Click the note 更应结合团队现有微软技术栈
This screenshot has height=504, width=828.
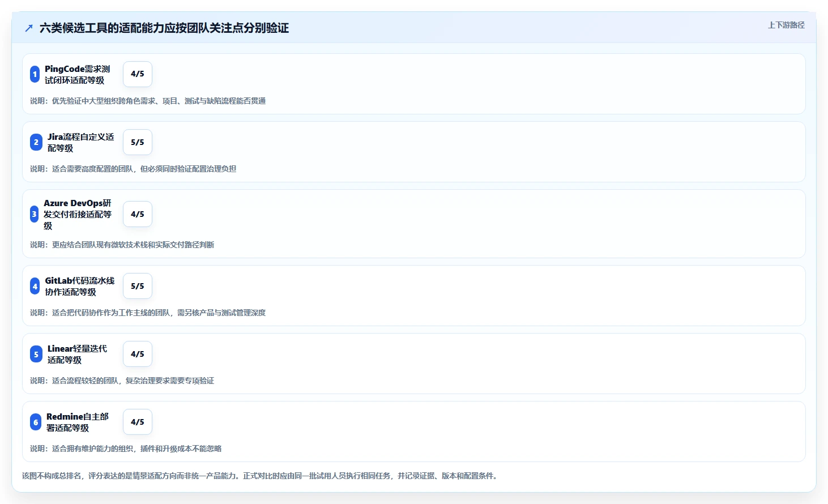coord(122,245)
